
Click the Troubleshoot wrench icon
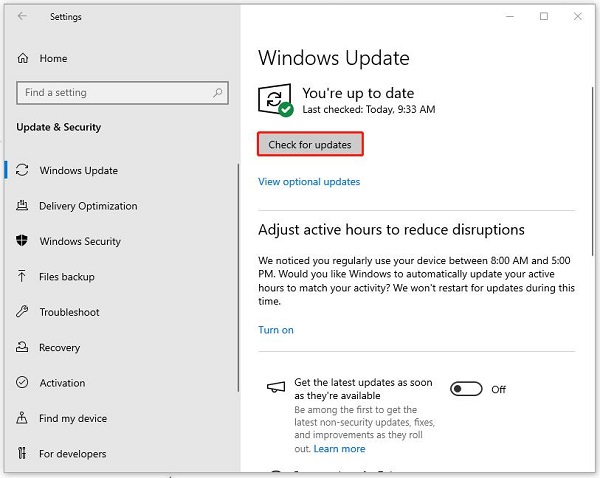coord(22,312)
